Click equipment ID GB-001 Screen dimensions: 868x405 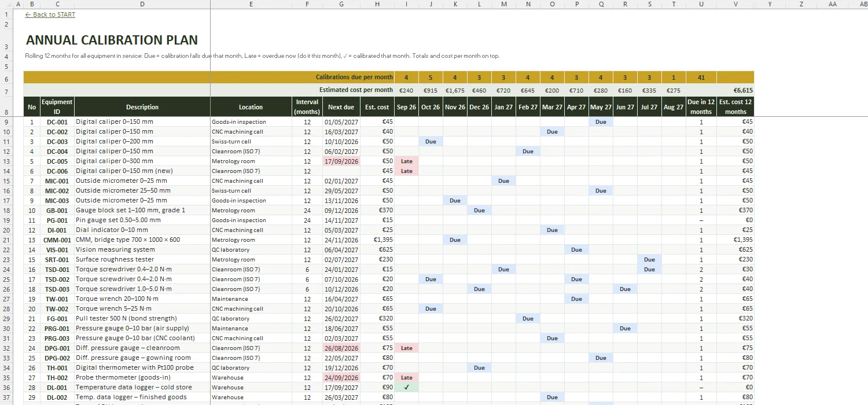(x=57, y=210)
